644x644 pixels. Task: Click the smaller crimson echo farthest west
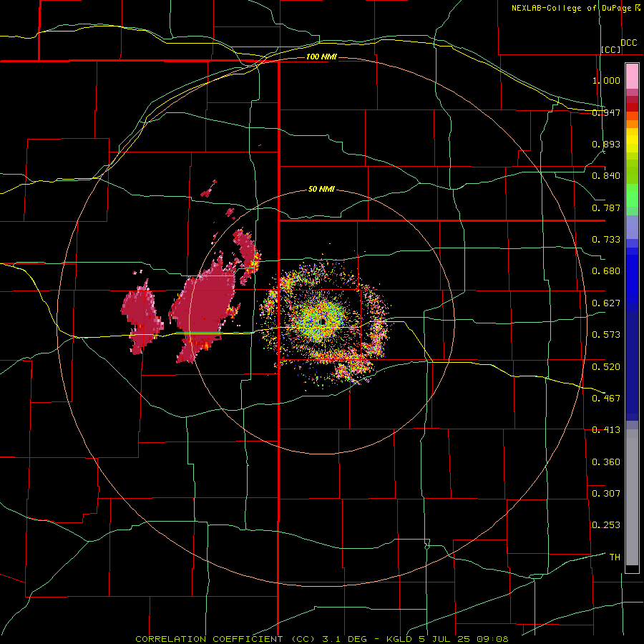point(142,316)
